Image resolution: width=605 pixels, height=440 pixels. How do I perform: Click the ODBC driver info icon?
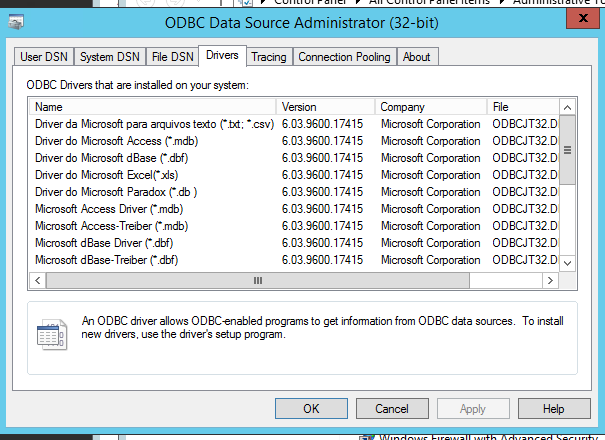coord(52,334)
